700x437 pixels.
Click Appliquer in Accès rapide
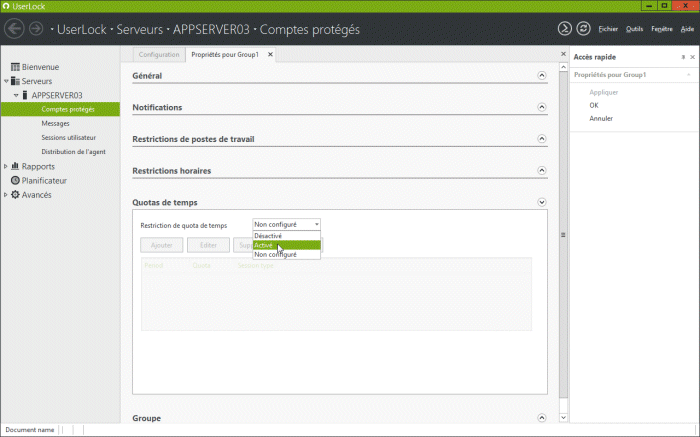[x=604, y=92]
